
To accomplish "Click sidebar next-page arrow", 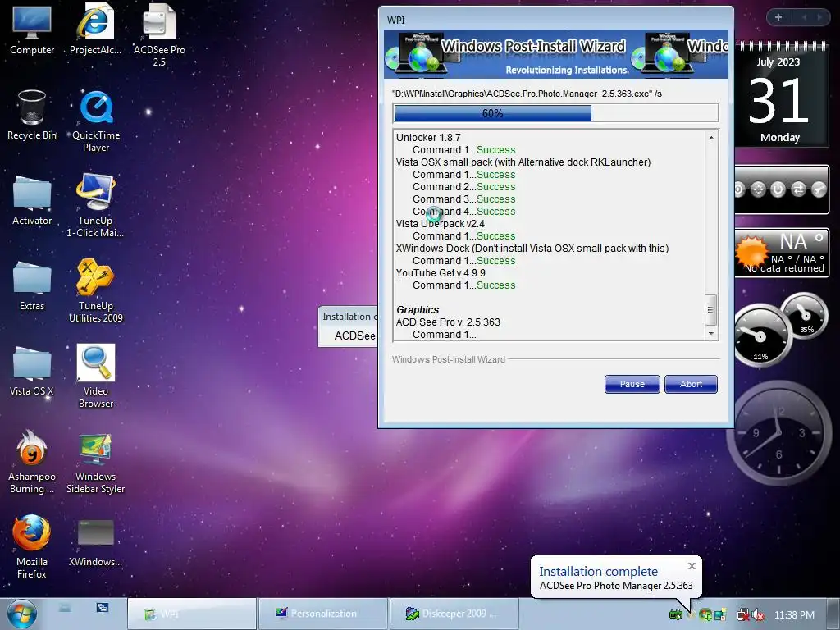I will coord(819,17).
